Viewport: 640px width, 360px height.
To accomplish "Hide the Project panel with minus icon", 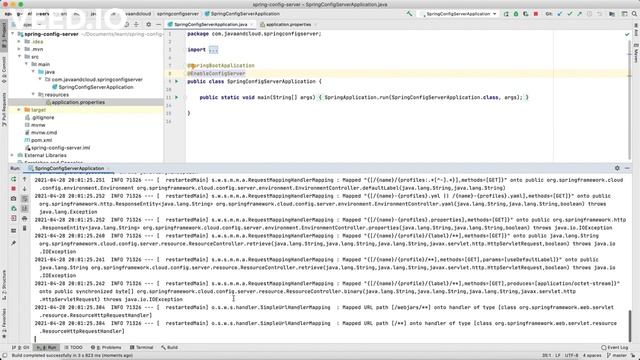I will 158,24.
